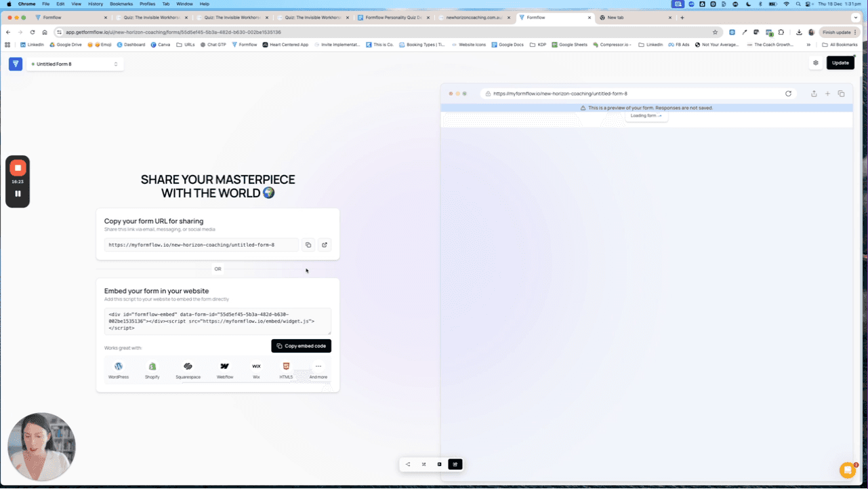
Task: Click the preview share/upload icon
Action: click(814, 94)
